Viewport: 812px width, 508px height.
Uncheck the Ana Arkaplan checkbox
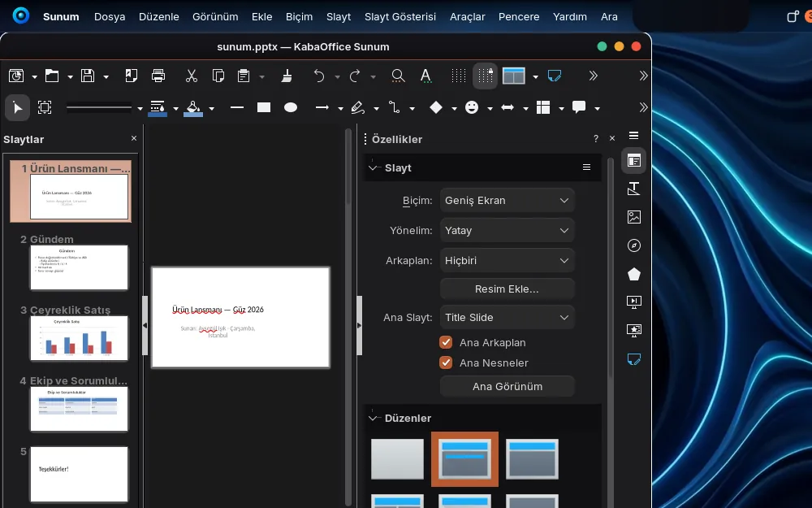click(446, 343)
